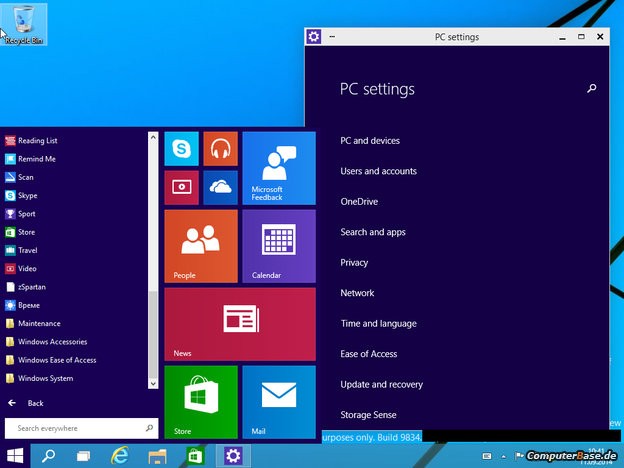Open the PC settings title bar menu
This screenshot has height=468, width=624.
(x=332, y=37)
